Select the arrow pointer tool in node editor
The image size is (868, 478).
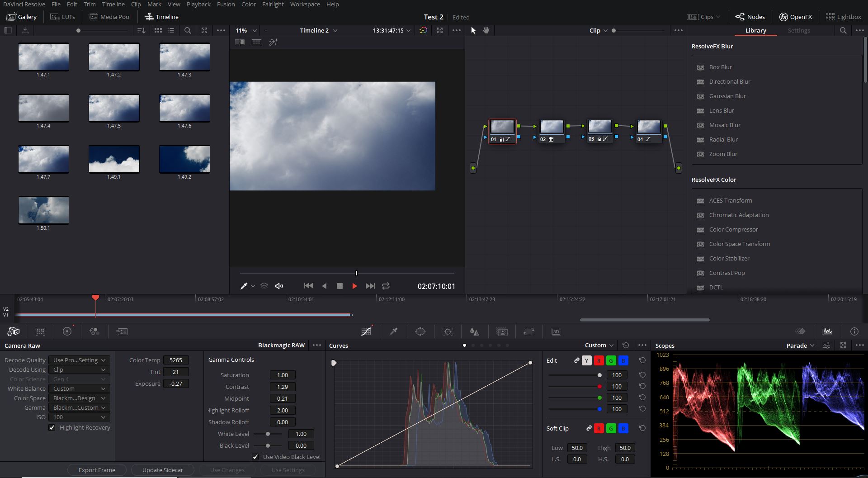pyautogui.click(x=473, y=30)
